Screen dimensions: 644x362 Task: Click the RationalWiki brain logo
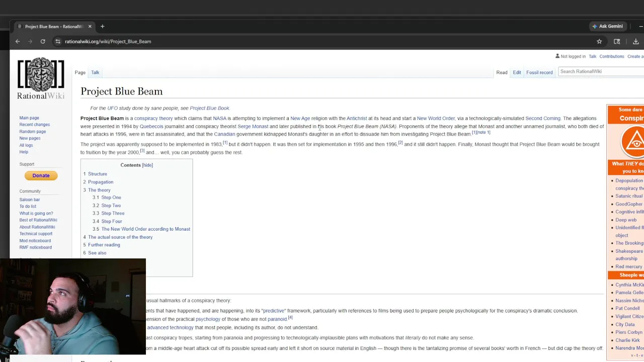[x=41, y=78]
